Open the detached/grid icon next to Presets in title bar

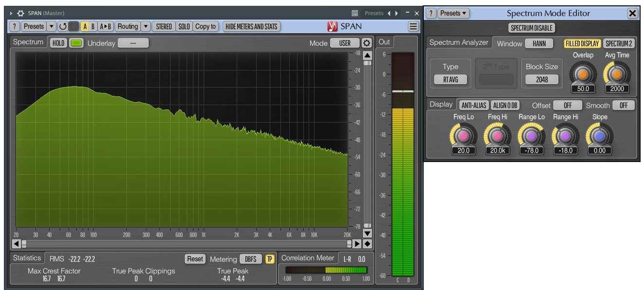[x=355, y=13]
